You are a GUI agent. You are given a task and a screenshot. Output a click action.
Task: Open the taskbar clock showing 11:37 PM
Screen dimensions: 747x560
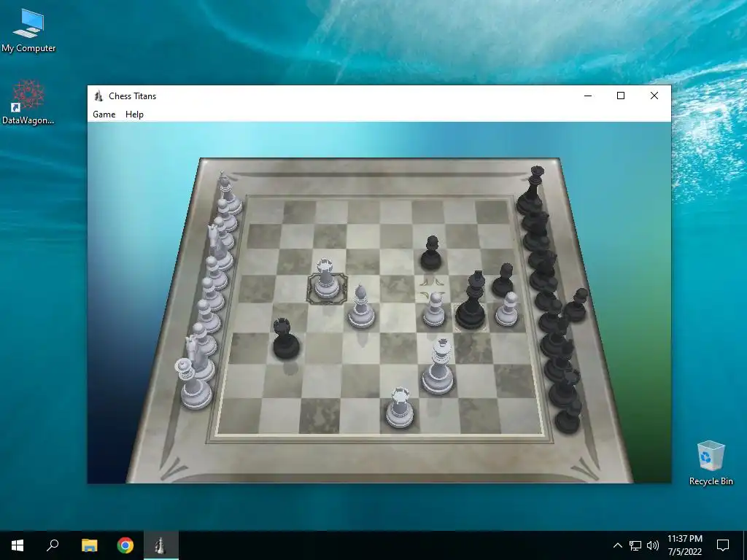click(684, 545)
